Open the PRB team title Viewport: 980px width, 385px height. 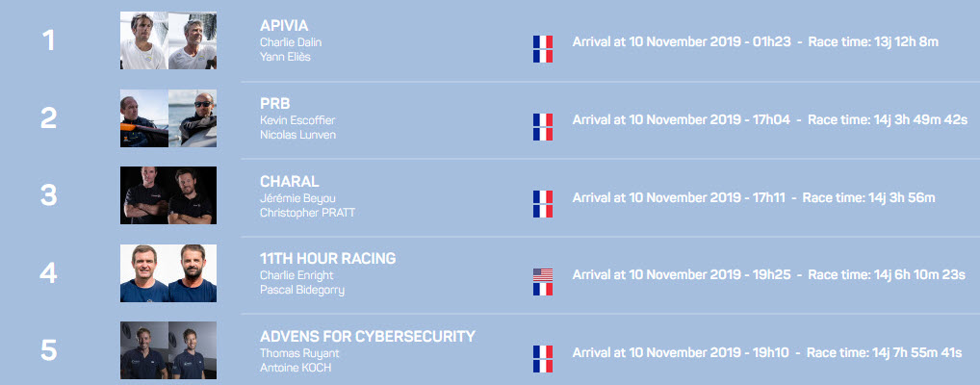tap(275, 104)
